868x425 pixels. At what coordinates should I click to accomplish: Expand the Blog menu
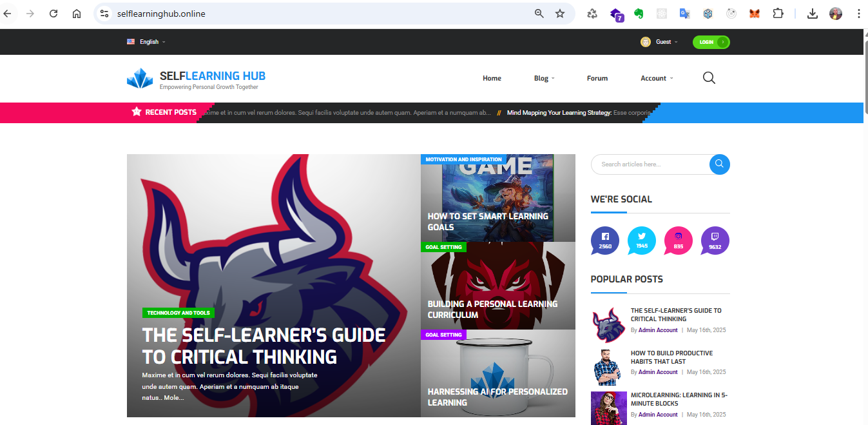pos(544,78)
